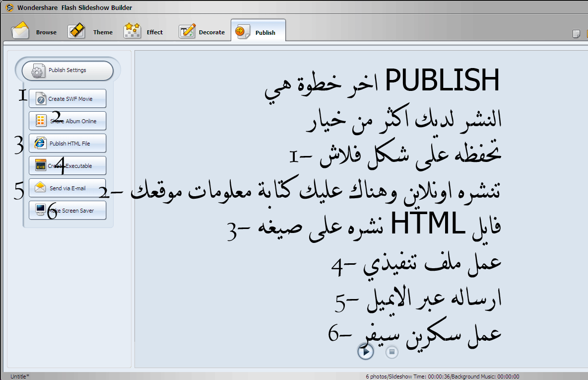The width and height of the screenshot is (588, 380).
Task: Stop the slideshow preview
Action: (x=392, y=352)
